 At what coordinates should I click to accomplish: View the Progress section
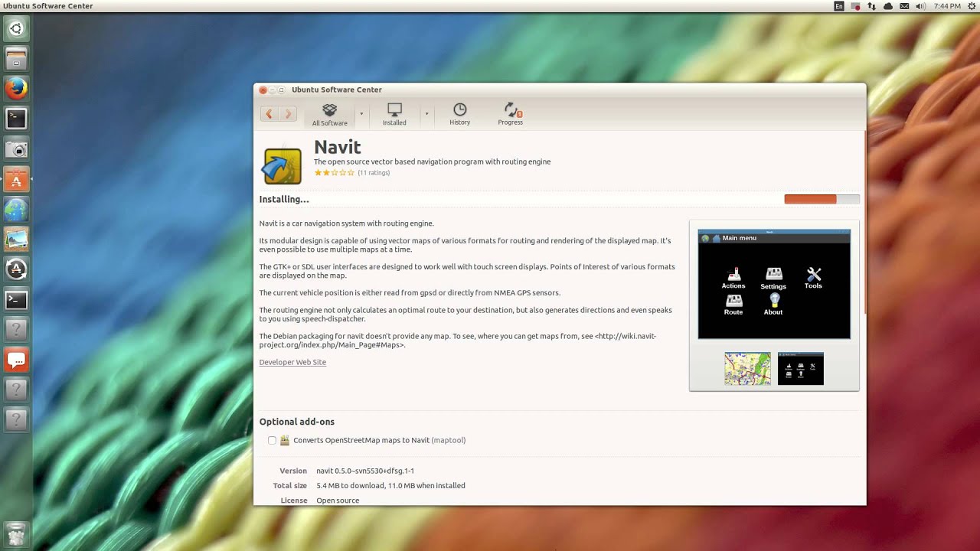click(x=511, y=115)
